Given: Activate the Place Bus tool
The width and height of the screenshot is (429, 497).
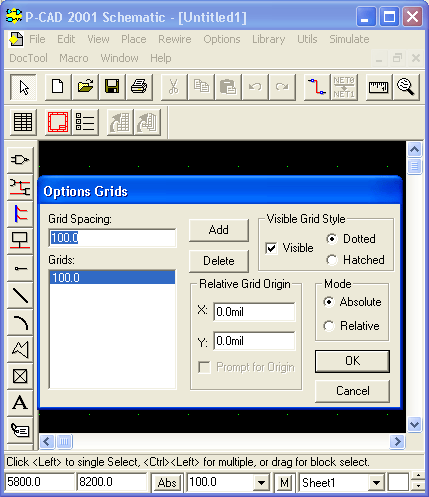Looking at the screenshot, I should tap(20, 214).
